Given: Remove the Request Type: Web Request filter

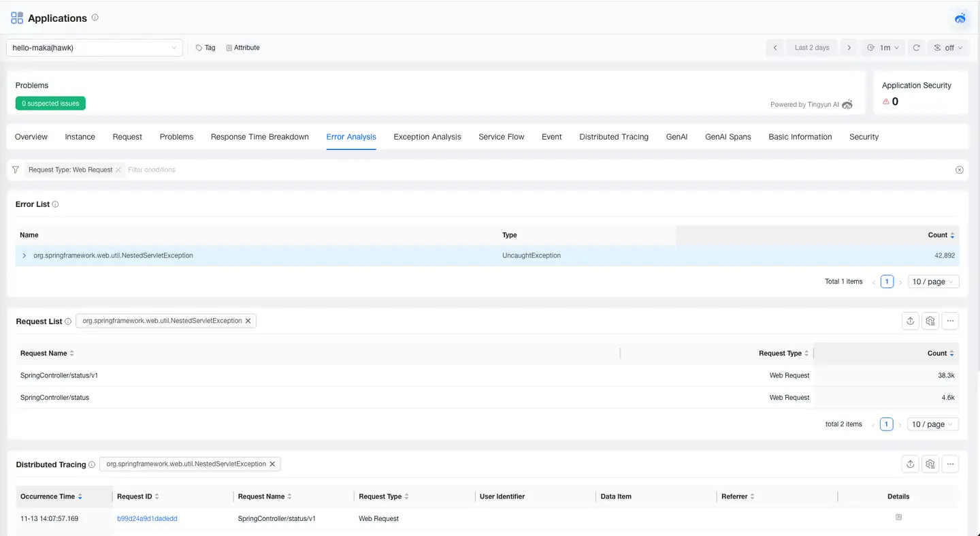Looking at the screenshot, I should tap(118, 170).
